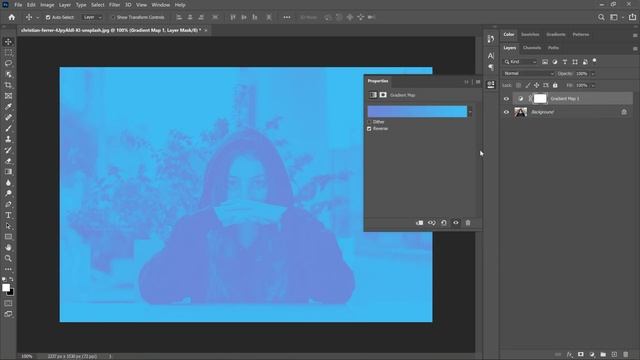This screenshot has width=640, height=360.
Task: Click the foreground color swatch
Action: pos(6,288)
